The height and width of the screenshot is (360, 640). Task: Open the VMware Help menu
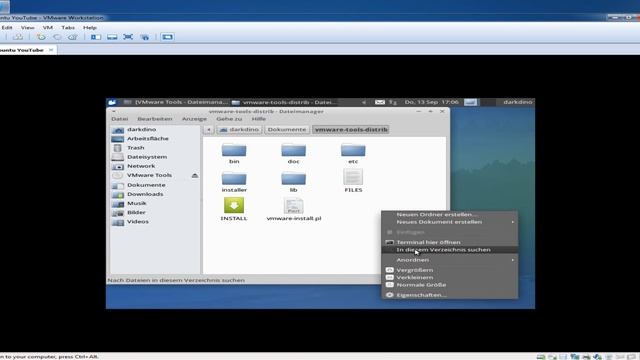tap(90, 28)
